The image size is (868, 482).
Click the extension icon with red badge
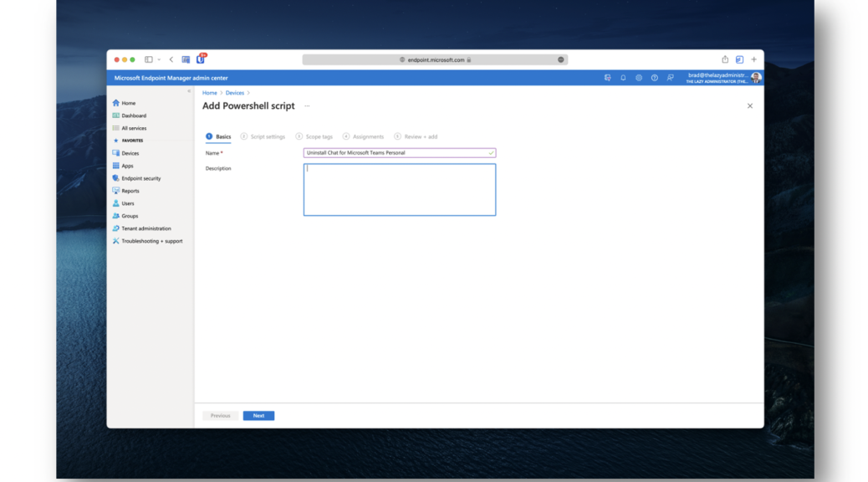[x=201, y=59]
